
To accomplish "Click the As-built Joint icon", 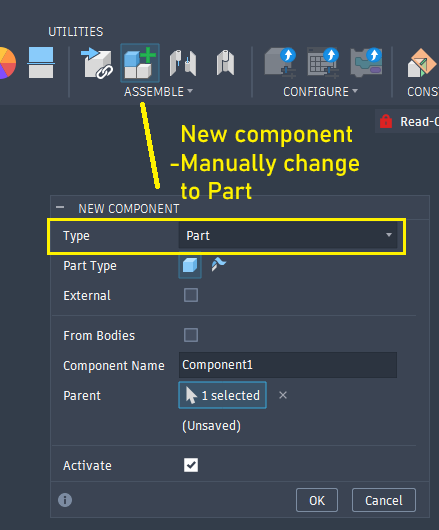I will pos(225,63).
